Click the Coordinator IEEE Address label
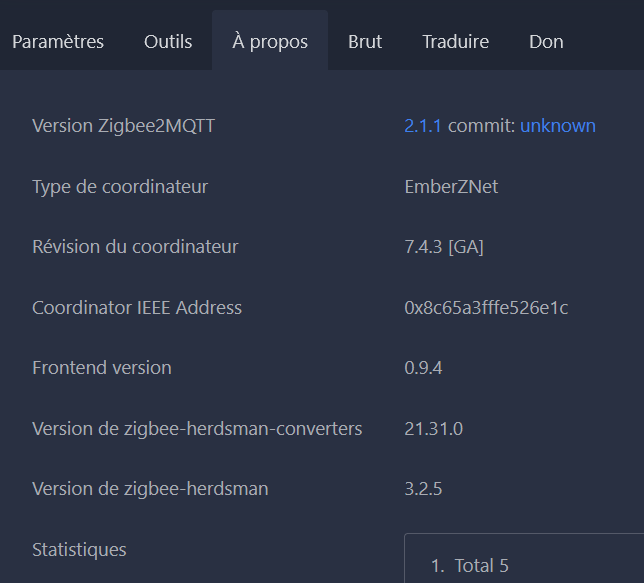This screenshot has height=583, width=644. 137,308
